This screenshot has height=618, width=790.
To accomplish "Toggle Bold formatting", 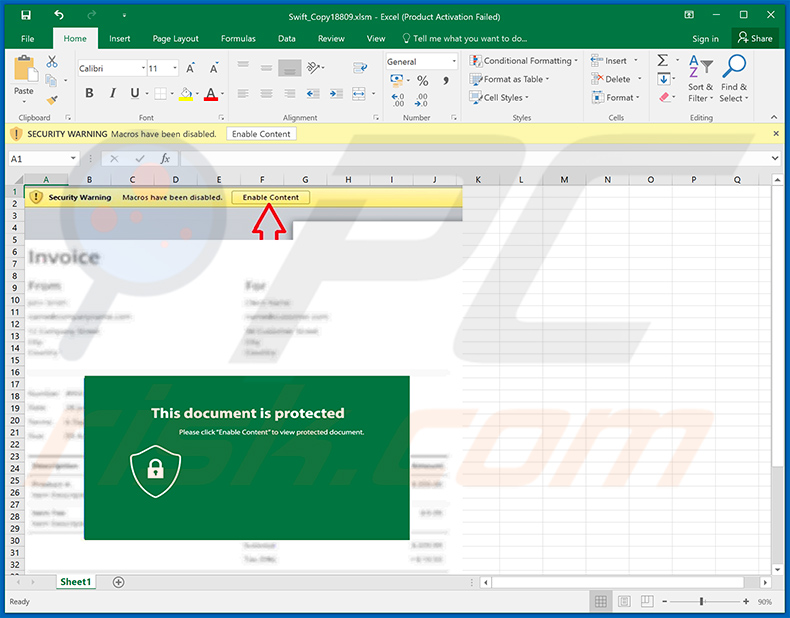I will click(89, 93).
